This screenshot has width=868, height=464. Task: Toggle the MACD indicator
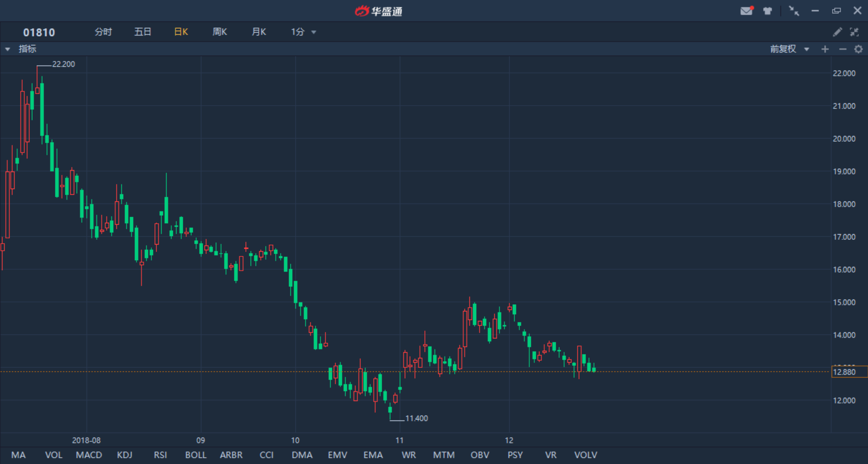tap(89, 455)
